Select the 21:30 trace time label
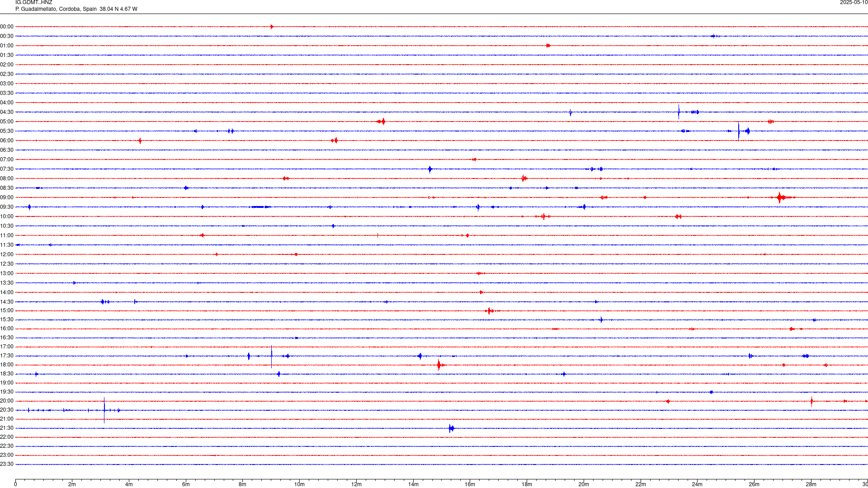Image resolution: width=868 pixels, height=488 pixels. point(7,428)
